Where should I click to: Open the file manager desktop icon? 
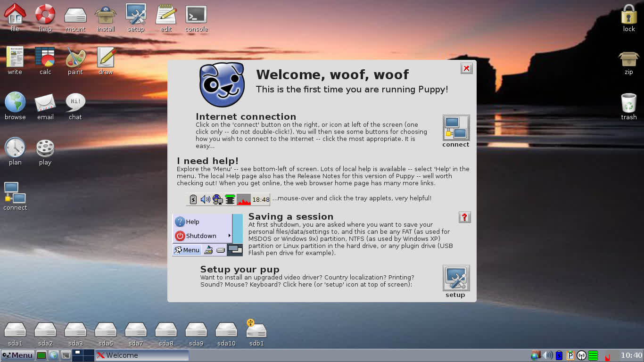pos(15,14)
